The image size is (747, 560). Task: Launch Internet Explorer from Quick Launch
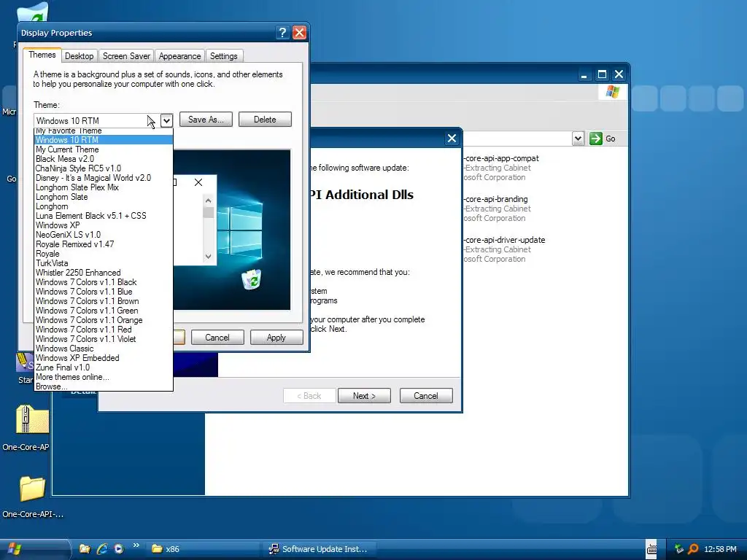(x=102, y=549)
